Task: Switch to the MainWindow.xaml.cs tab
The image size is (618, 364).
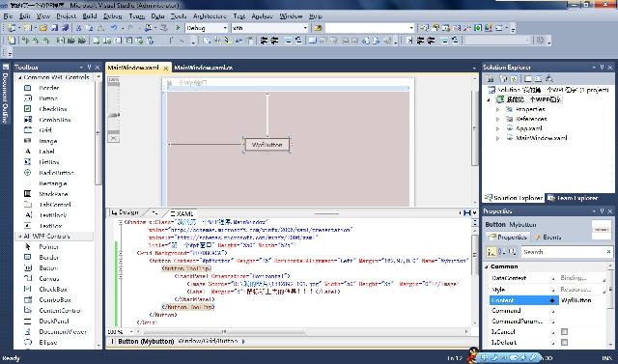Action: click(204, 68)
